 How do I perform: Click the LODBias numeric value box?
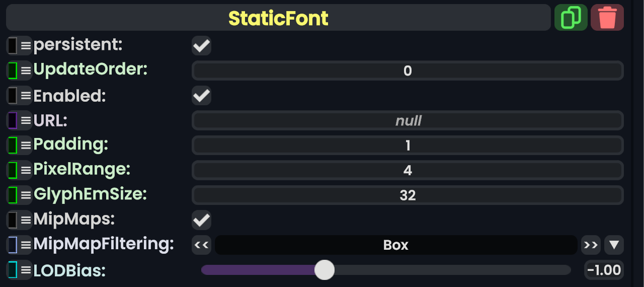tap(604, 270)
